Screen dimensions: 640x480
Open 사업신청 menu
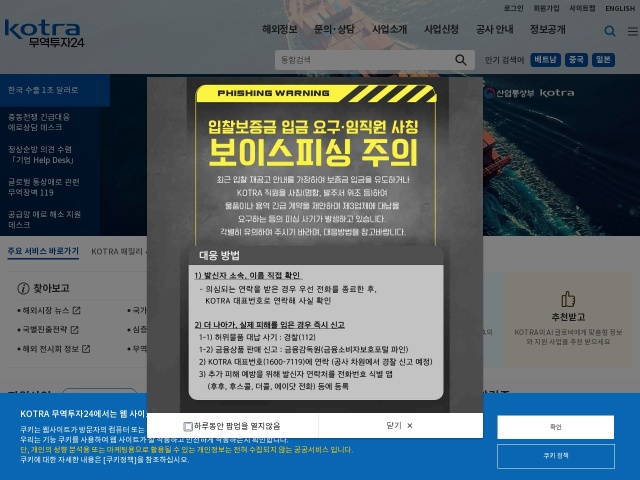tap(441, 29)
